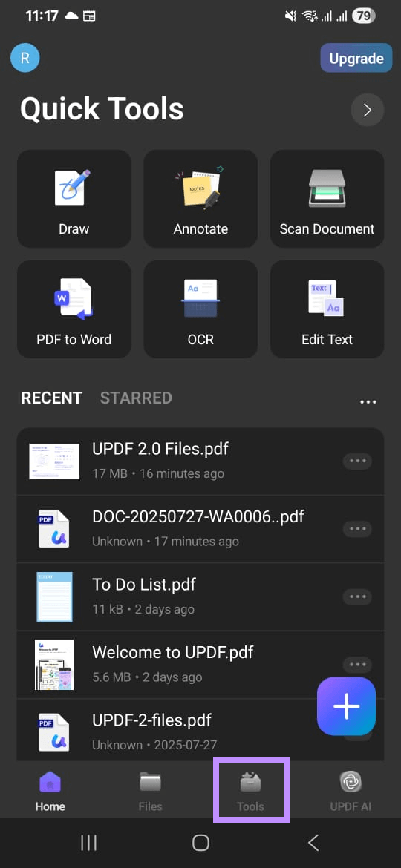Go to the Home tab
401x868 pixels.
click(x=50, y=791)
